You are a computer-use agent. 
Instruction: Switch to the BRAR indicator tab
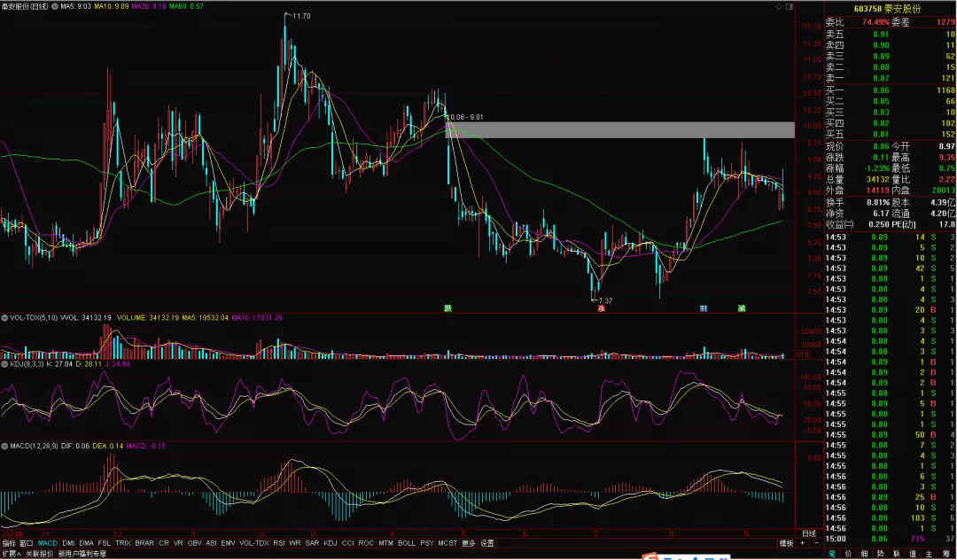[x=144, y=543]
